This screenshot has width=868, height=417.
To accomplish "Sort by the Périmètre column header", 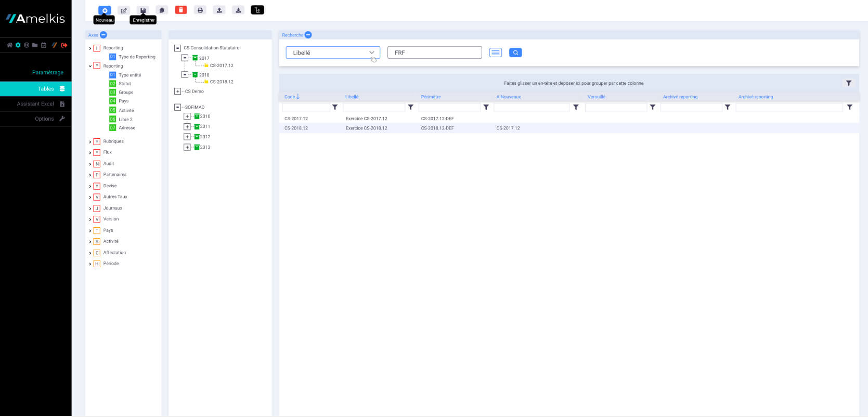I will click(431, 97).
